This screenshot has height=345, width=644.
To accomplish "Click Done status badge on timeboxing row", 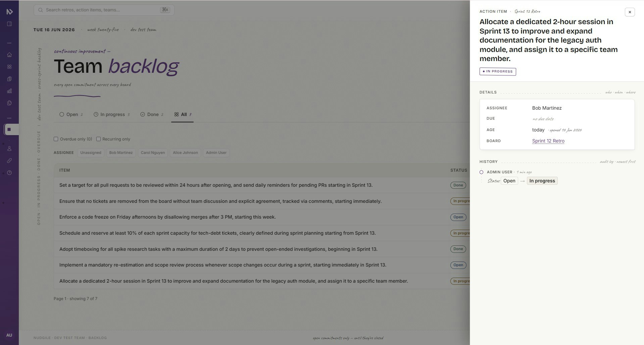I will click(x=458, y=249).
